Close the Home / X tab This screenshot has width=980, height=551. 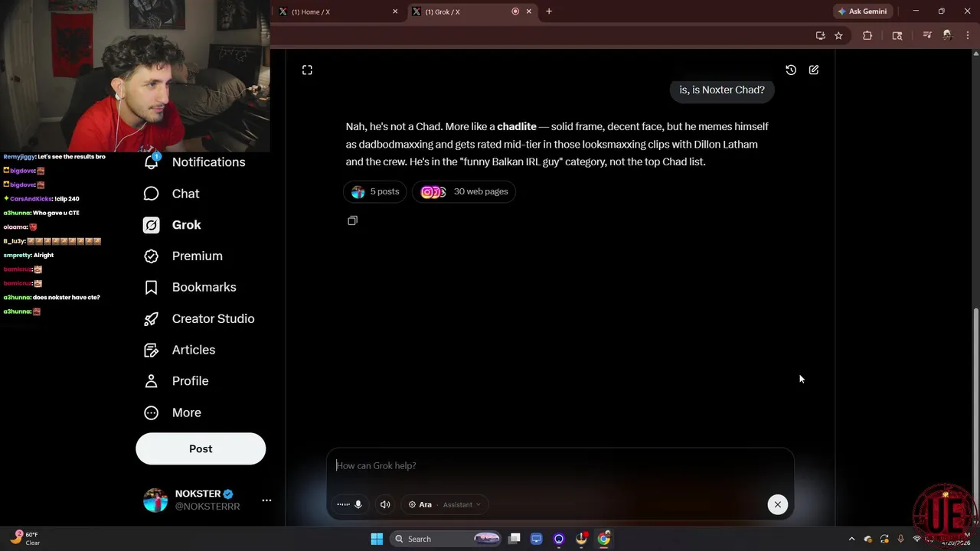(x=395, y=11)
